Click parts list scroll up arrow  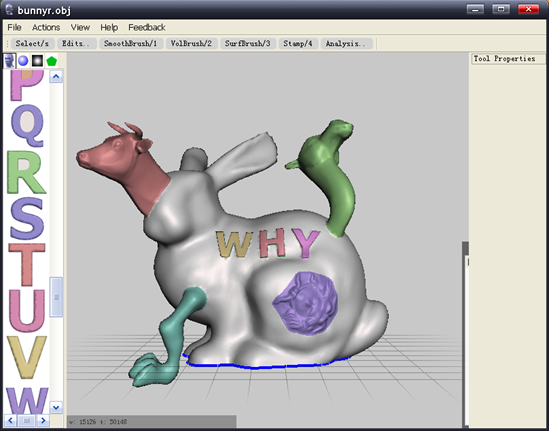click(56, 76)
